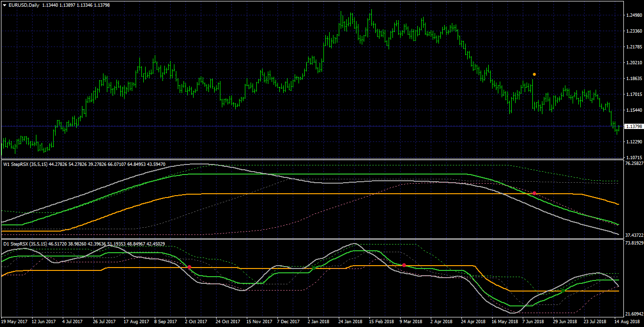This screenshot has height=327, width=644.
Task: Click the 19 May 2017 date label
Action: pyautogui.click(x=14, y=322)
